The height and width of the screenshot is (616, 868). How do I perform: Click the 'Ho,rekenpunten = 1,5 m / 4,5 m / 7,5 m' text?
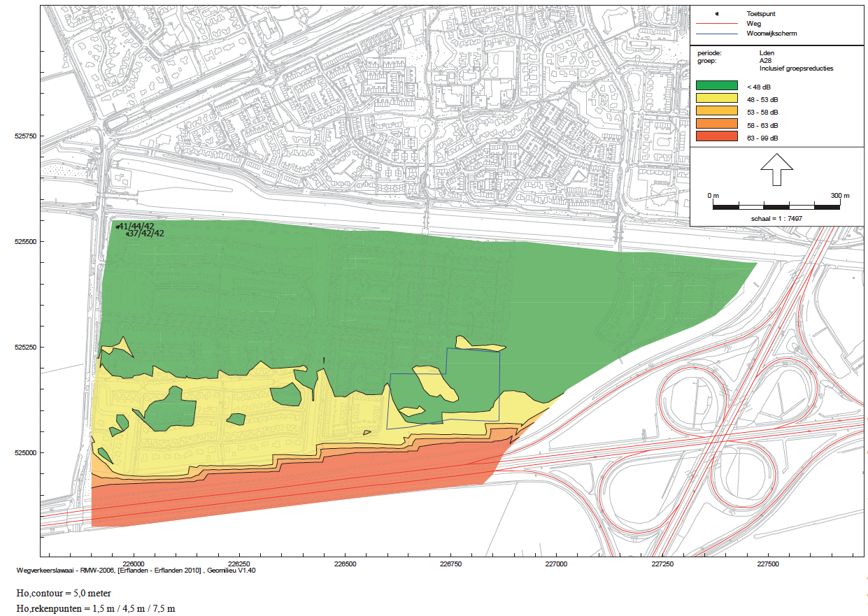tap(97, 608)
